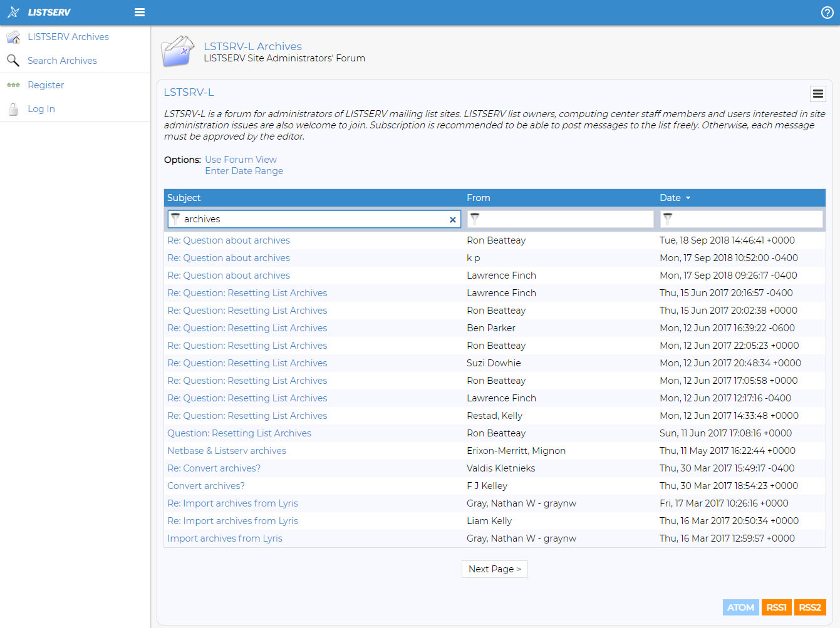The image size is (840, 628).
Task: Open Resetting List Archives reply at 17:05:58
Action: coord(247,381)
